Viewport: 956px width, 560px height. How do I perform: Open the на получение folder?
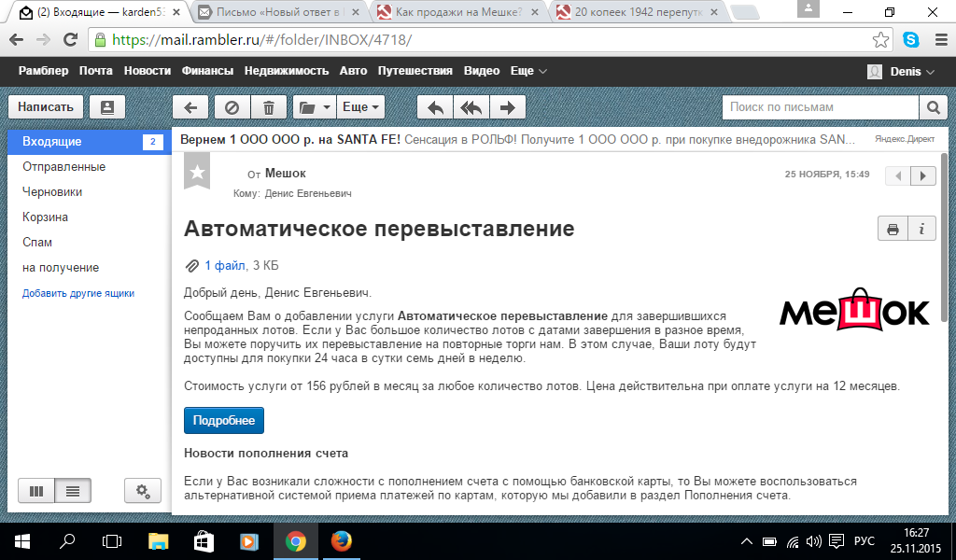(x=61, y=267)
